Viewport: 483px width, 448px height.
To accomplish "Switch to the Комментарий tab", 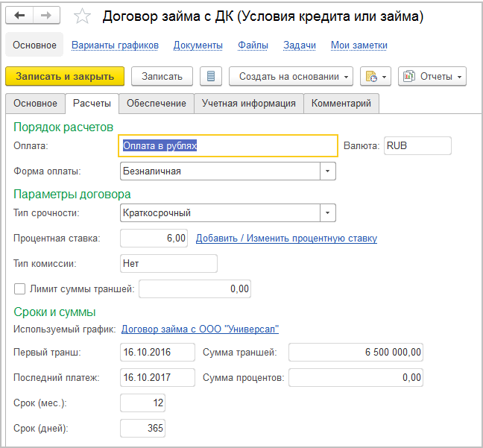I will coord(341,104).
